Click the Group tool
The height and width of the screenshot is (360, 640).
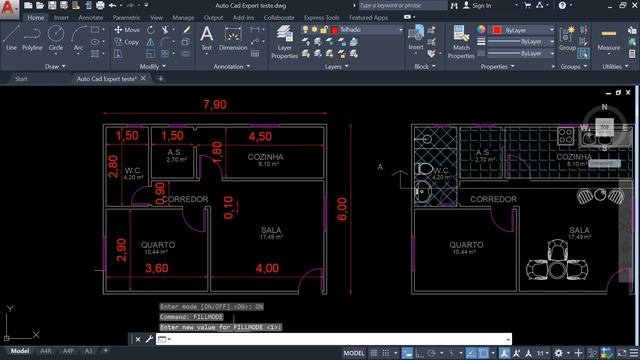[x=567, y=38]
